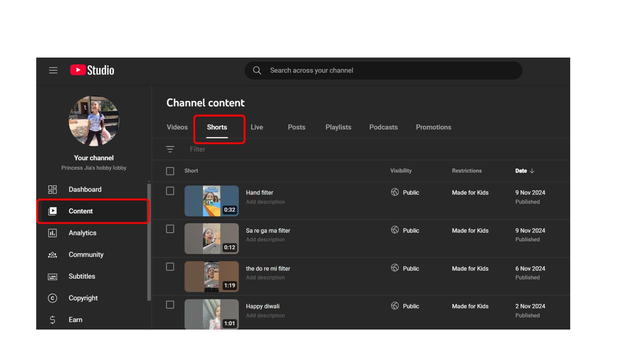644x362 pixels.
Task: Open Dashboard from the sidebar
Action: pos(85,189)
